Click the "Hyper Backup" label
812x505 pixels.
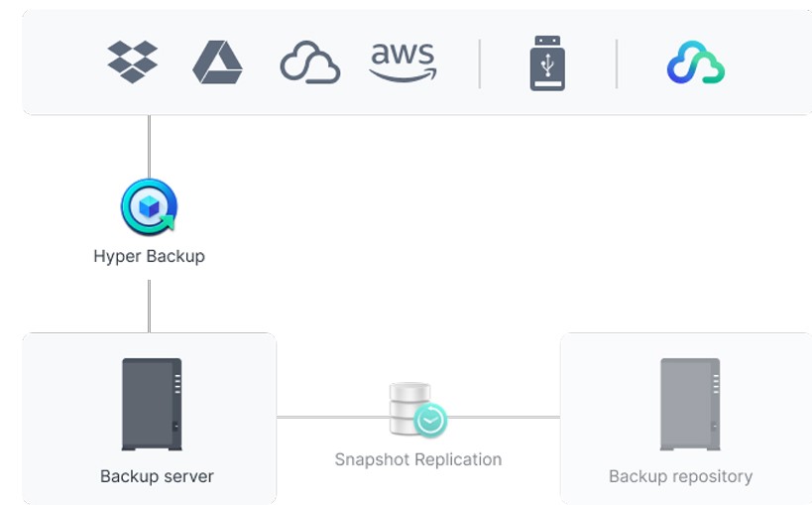tap(149, 256)
